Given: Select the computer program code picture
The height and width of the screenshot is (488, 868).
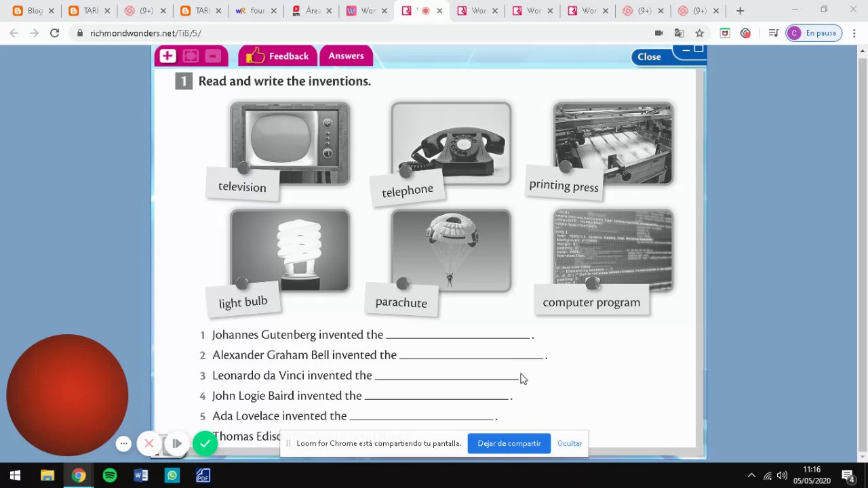Looking at the screenshot, I should pos(613,251).
